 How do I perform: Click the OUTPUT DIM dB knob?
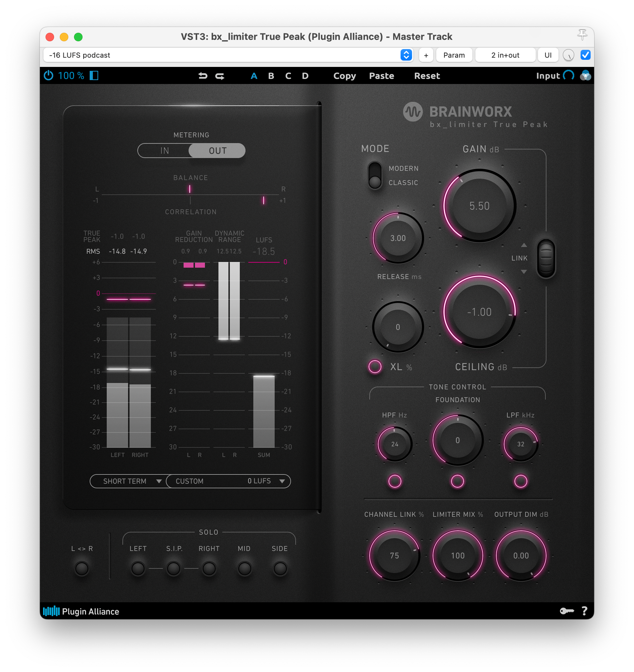point(521,556)
